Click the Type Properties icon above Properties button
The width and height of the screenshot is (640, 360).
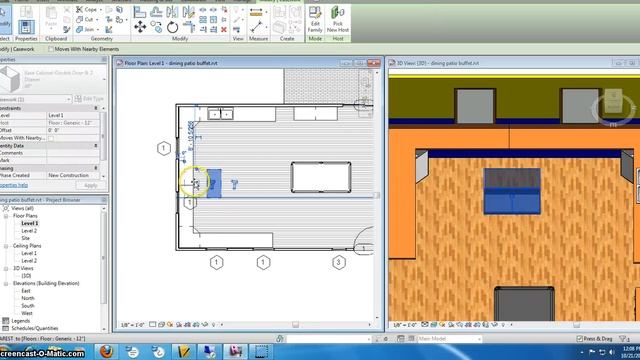[x=26, y=11]
